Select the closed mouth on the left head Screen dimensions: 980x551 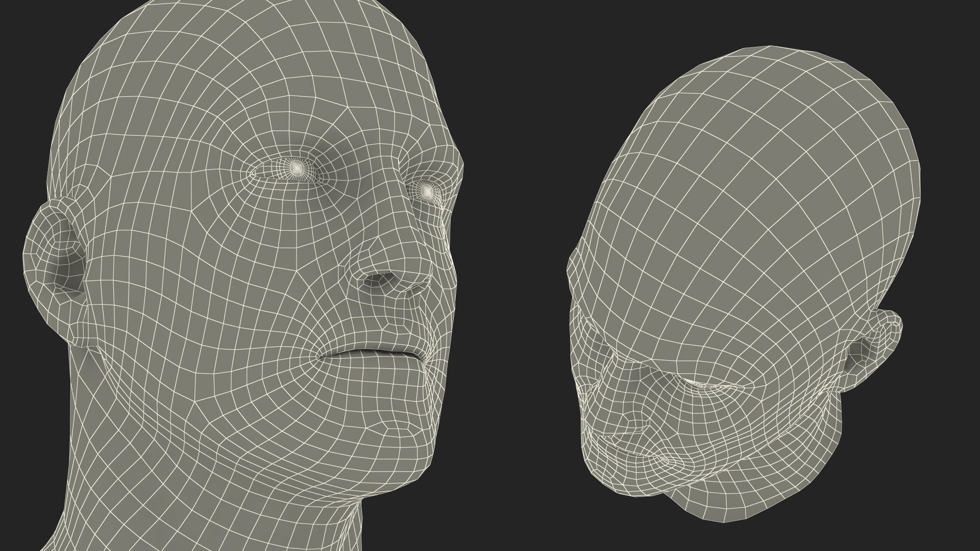[x=371, y=356]
